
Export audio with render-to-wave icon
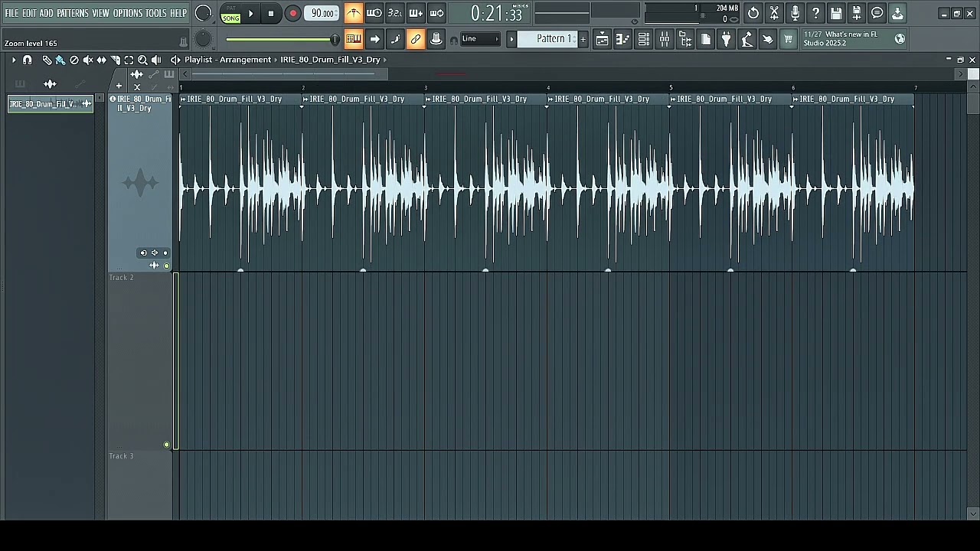(857, 13)
